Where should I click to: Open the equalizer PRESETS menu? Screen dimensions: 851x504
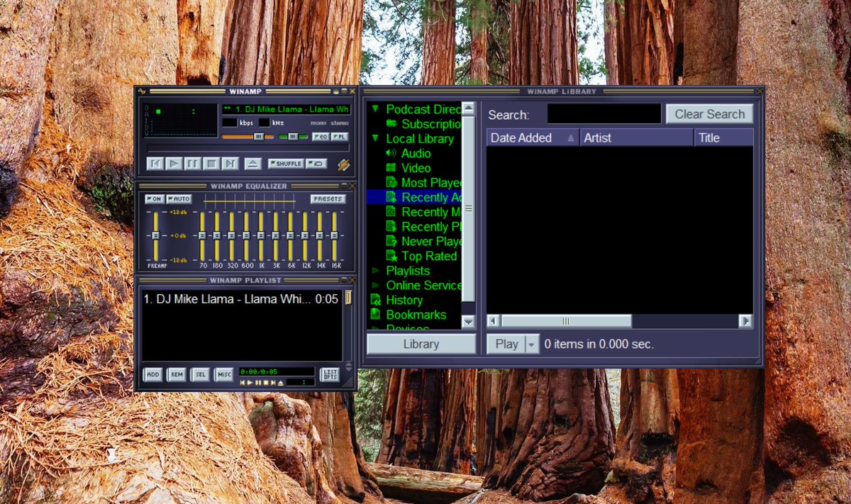tap(328, 199)
